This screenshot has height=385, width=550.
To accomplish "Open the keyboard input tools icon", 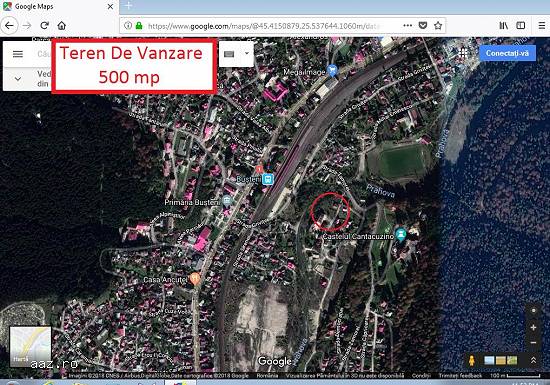I will 229,54.
